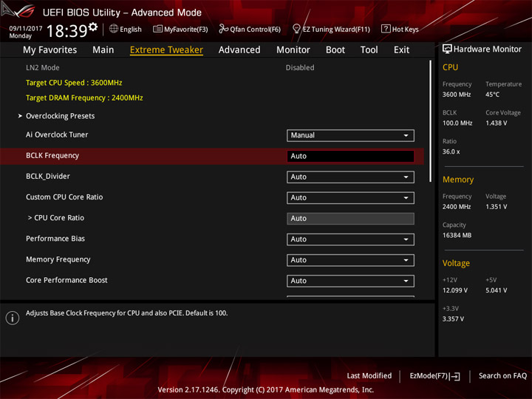This screenshot has width=532, height=399.
Task: Click Target DRAM Frequency : 2400MHz text
Action: coord(84,98)
